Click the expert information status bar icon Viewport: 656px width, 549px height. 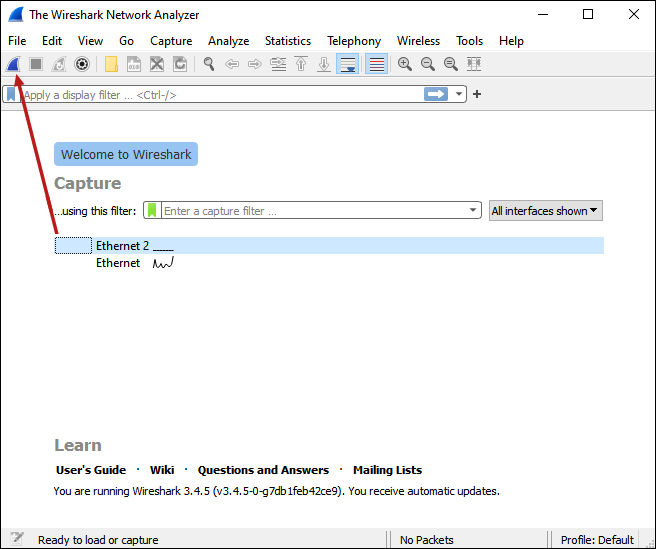(17, 539)
